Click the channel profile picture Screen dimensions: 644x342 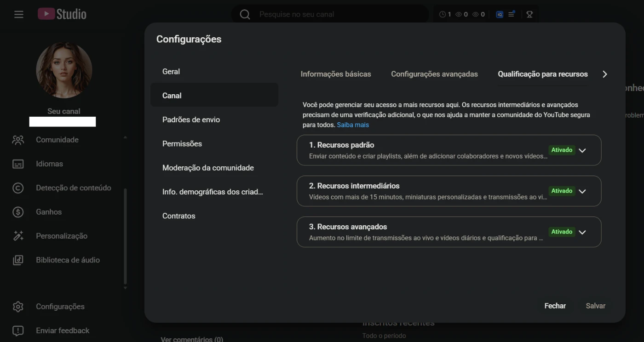(x=64, y=70)
